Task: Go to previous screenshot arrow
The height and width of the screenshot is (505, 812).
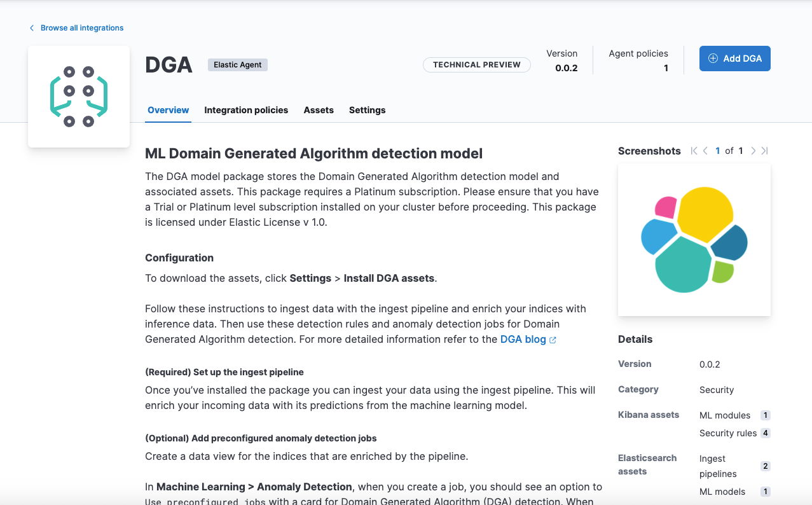Action: point(705,151)
